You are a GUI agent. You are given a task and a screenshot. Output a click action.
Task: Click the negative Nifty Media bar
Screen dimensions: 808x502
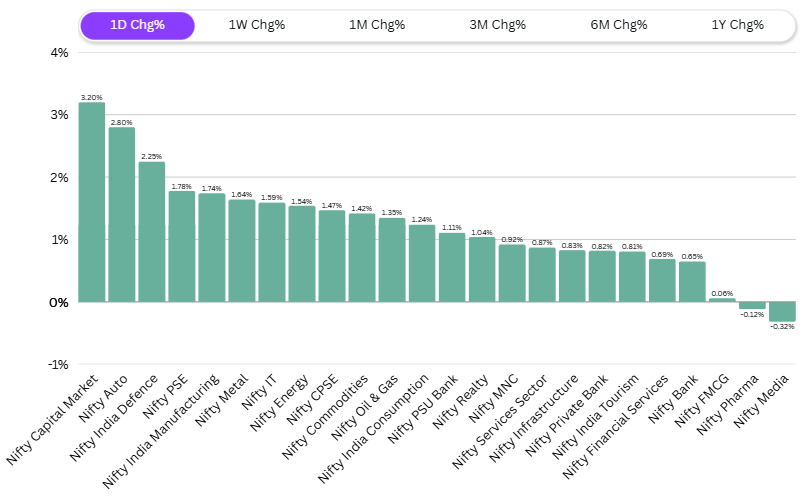coord(782,312)
